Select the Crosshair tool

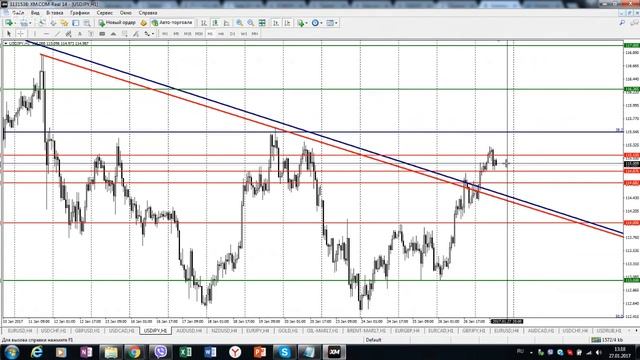click(20, 33)
